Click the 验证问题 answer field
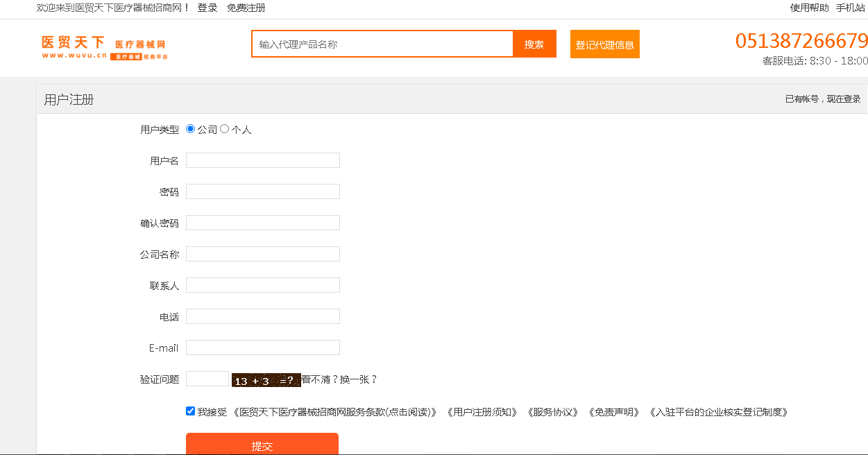 tap(207, 379)
